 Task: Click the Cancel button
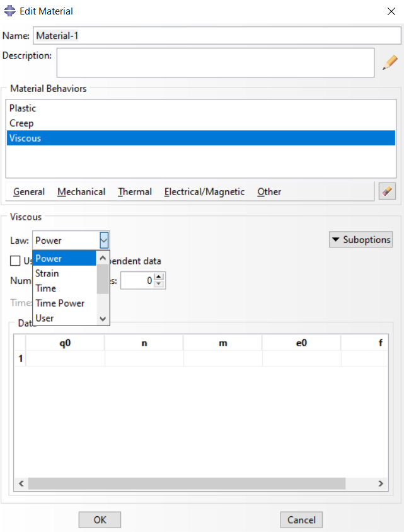(301, 520)
